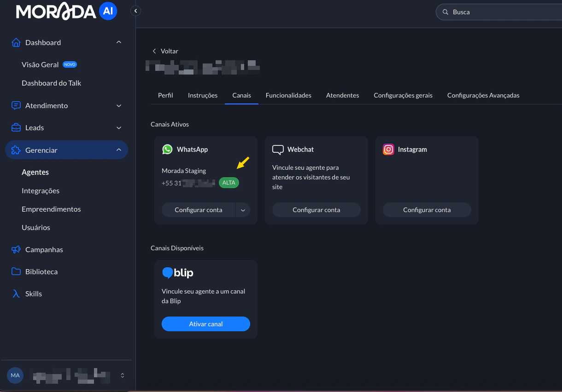
Task: Open Dashboard do Talk in the sidebar
Action: pos(52,83)
